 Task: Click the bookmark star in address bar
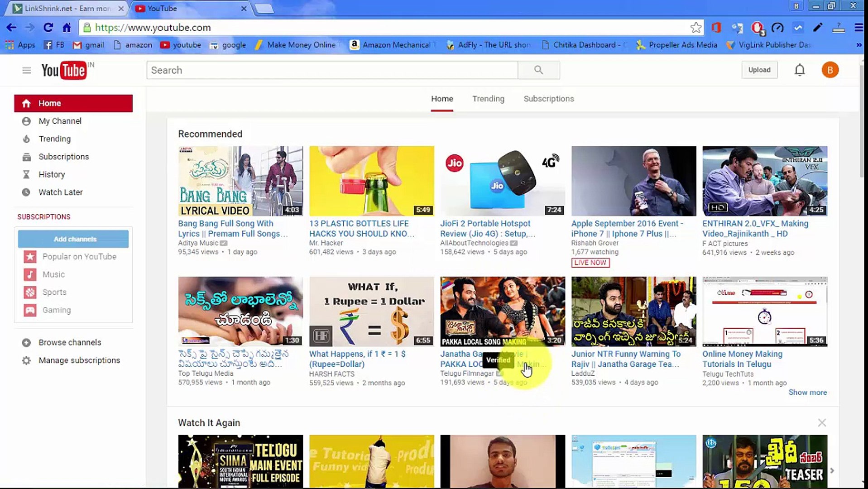click(696, 28)
